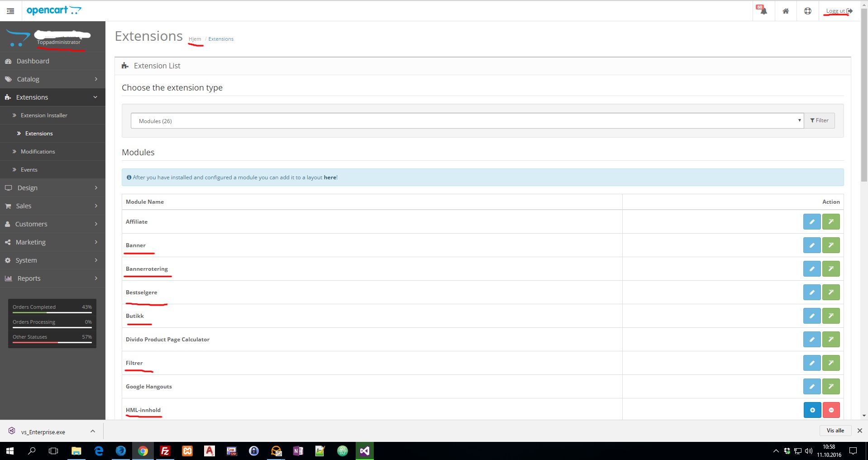Edit the Bestselgere module
Viewport: 868px width, 460px height.
(812, 292)
